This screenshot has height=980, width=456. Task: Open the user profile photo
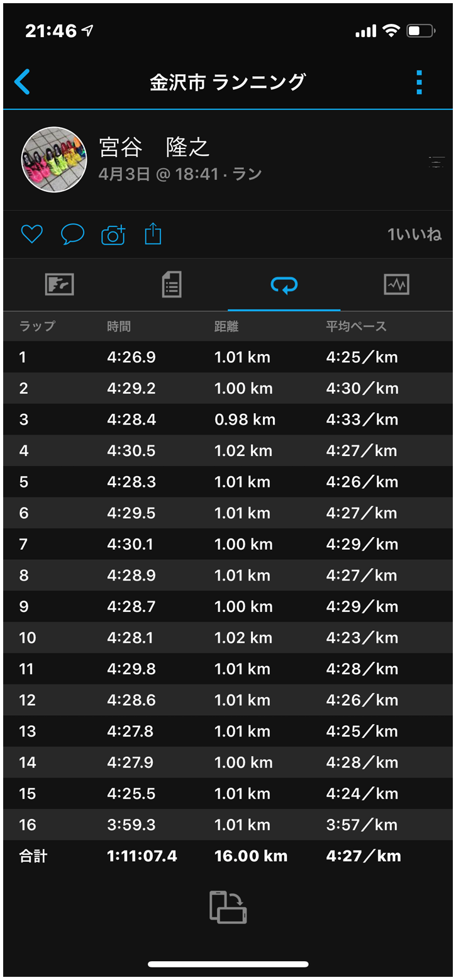[x=54, y=160]
